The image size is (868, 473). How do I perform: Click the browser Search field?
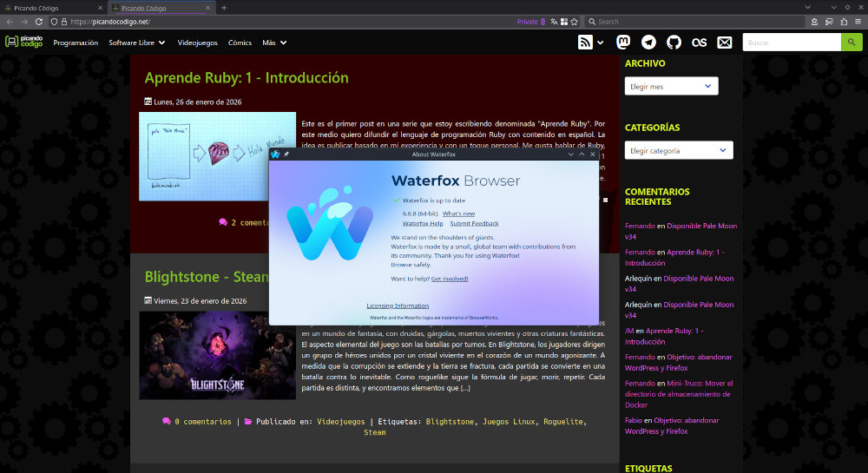point(694,22)
